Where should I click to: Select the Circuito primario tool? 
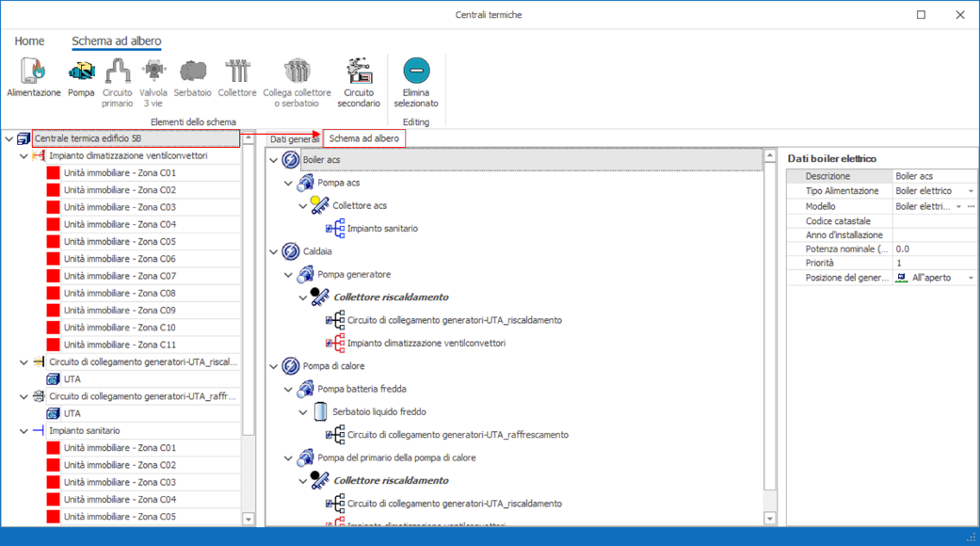tap(118, 72)
